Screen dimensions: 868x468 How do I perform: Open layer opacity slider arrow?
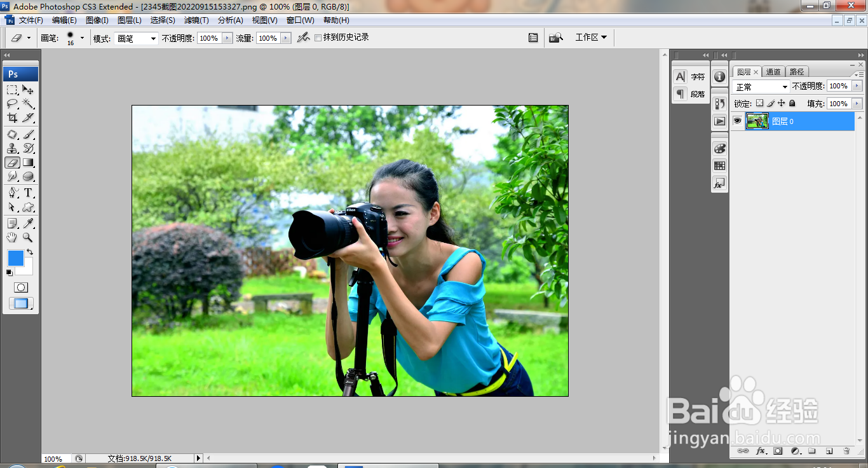[857, 86]
